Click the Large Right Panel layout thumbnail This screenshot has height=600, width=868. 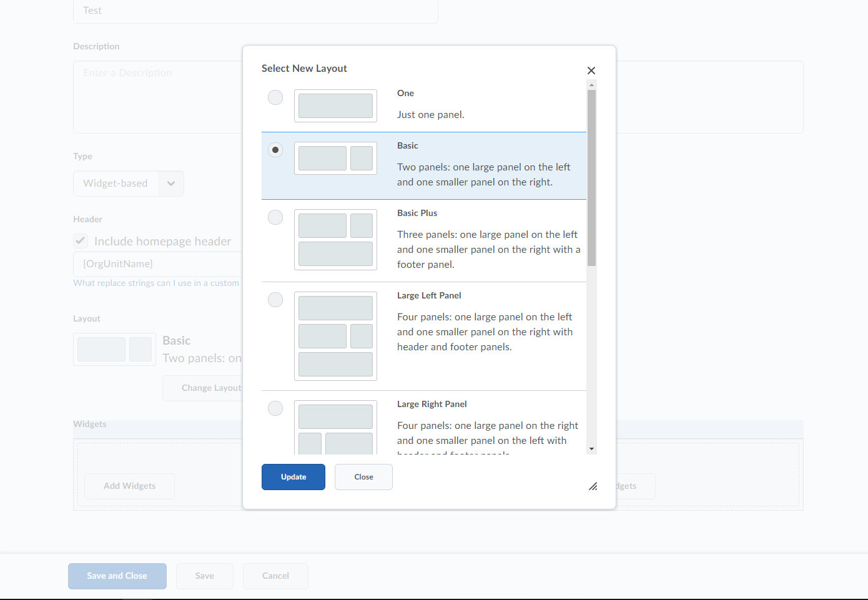tap(335, 428)
